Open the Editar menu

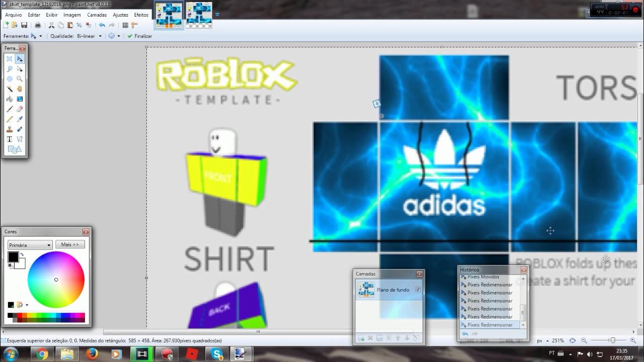tap(34, 15)
